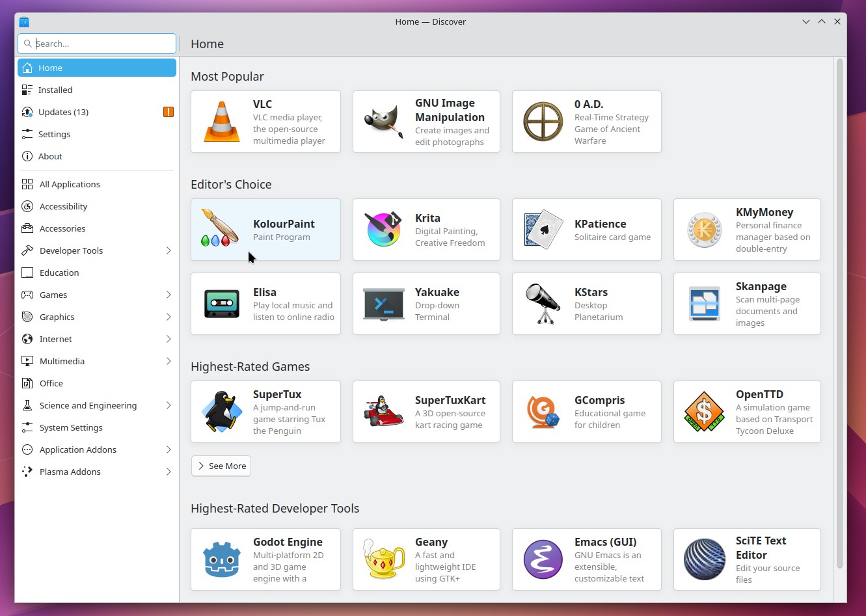The image size is (866, 616).
Task: Open Discover Settings in the sidebar
Action: (x=97, y=134)
